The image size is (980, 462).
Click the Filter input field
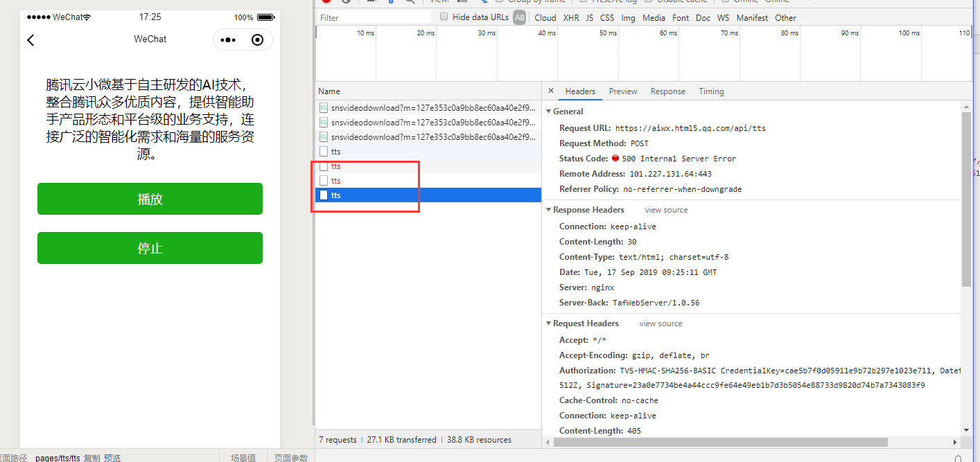374,17
